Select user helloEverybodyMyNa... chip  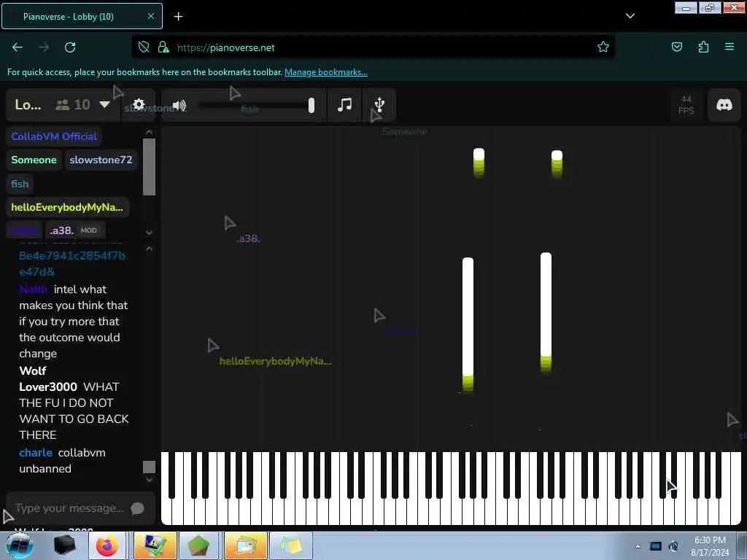(67, 207)
